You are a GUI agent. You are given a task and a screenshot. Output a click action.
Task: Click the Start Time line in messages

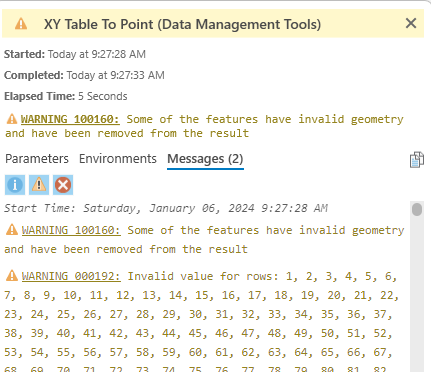tap(166, 208)
